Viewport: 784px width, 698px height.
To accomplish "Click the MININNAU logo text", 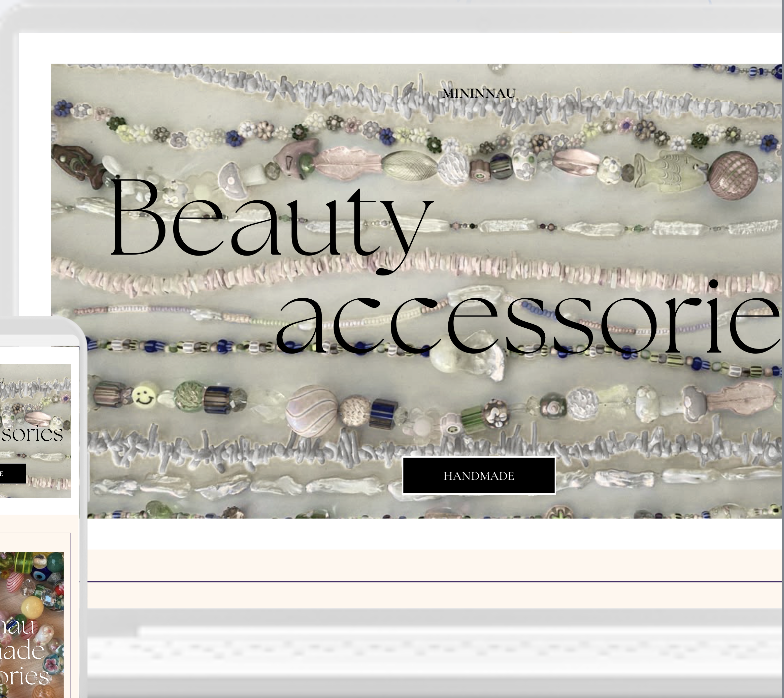I will (479, 94).
